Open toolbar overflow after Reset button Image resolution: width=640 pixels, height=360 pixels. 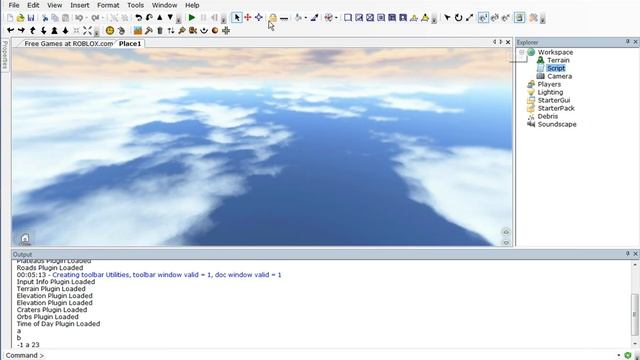(223, 19)
